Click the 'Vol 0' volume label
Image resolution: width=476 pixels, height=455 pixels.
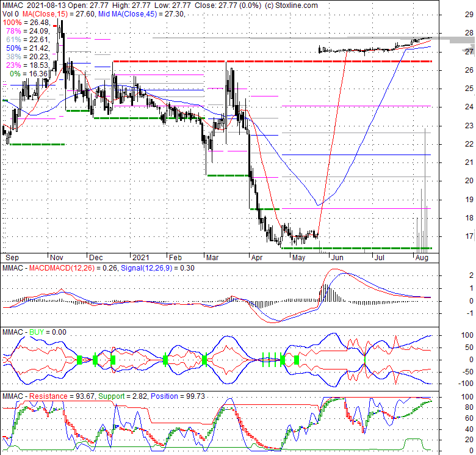10,14
